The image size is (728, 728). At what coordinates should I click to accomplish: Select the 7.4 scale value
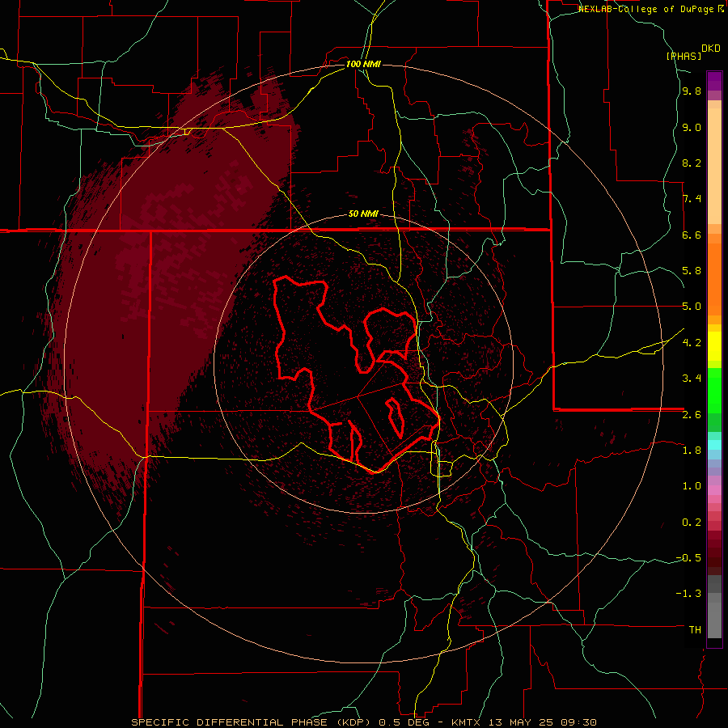pos(692,199)
